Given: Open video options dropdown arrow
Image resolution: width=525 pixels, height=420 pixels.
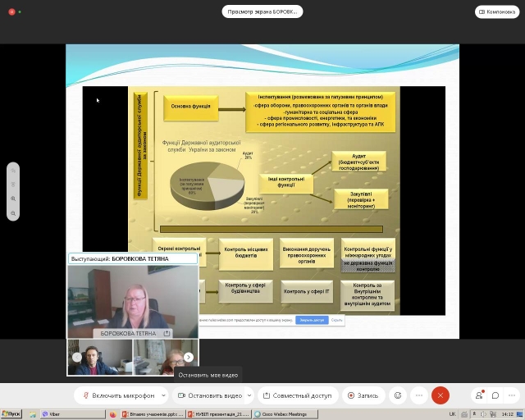Looking at the screenshot, I should [x=249, y=395].
